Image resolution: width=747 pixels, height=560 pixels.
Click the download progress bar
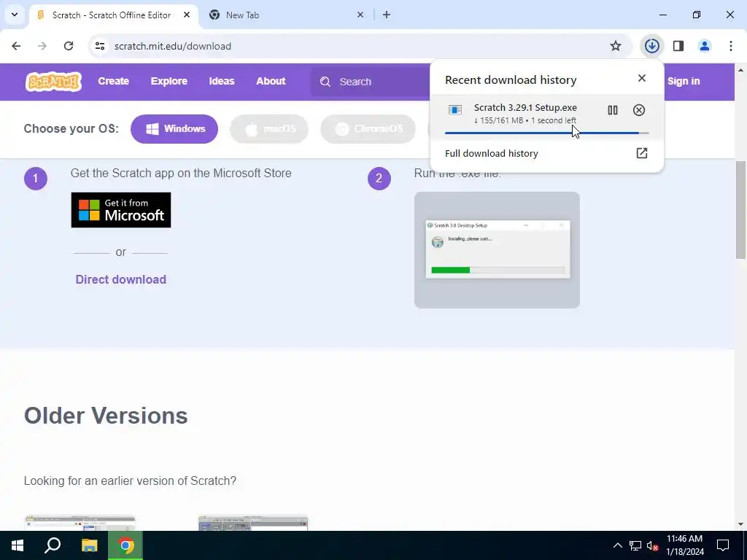click(x=546, y=133)
